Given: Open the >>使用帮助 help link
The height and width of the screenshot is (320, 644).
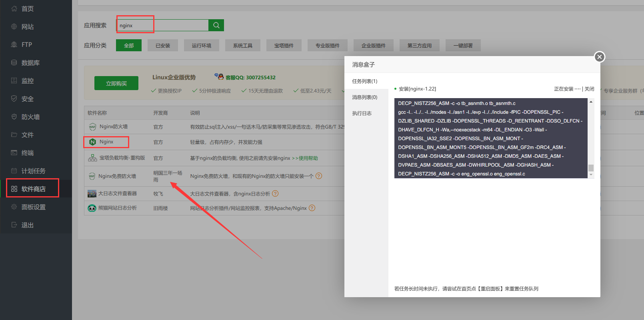Looking at the screenshot, I should (x=305, y=158).
